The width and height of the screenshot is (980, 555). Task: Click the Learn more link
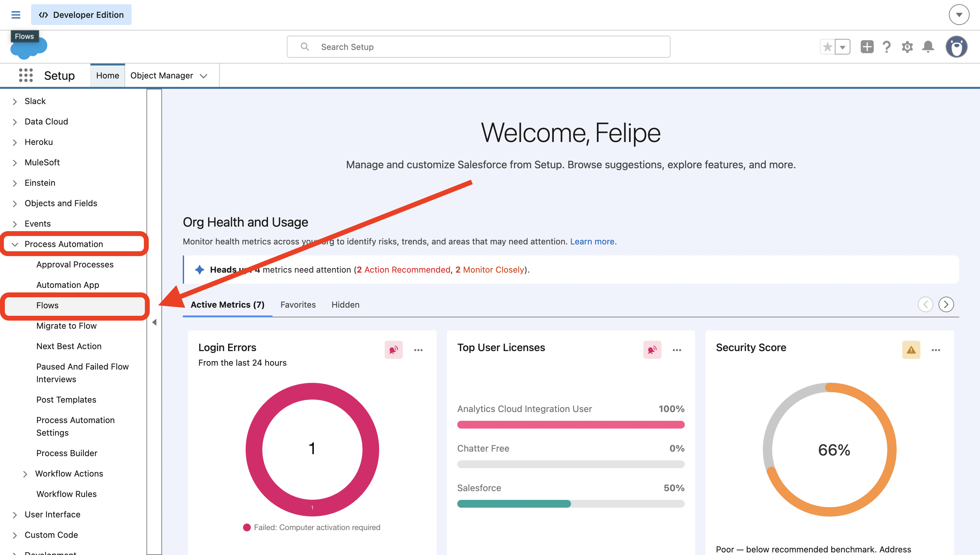point(593,241)
